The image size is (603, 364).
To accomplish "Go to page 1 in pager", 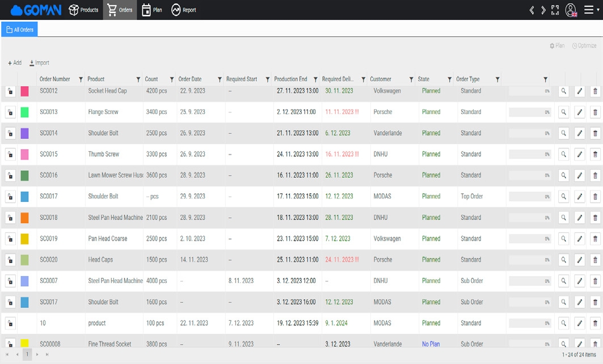I will click(x=27, y=354).
